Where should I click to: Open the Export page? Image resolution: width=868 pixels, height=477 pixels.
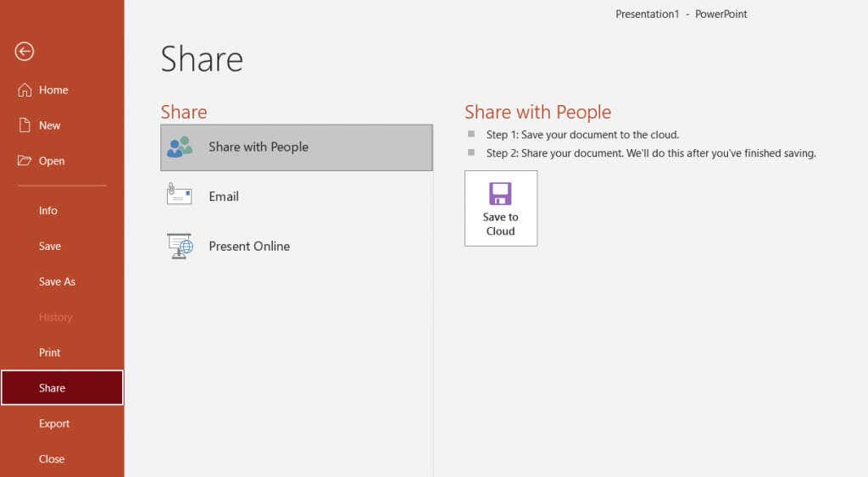[x=54, y=424]
